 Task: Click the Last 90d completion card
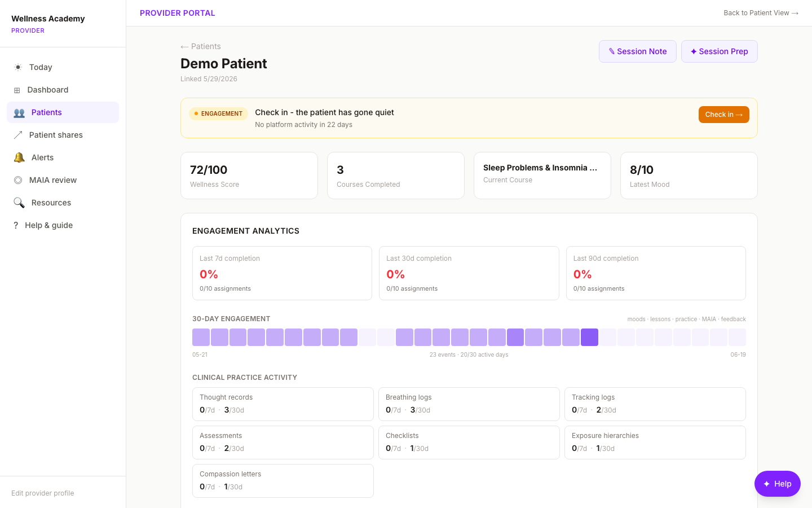click(656, 273)
